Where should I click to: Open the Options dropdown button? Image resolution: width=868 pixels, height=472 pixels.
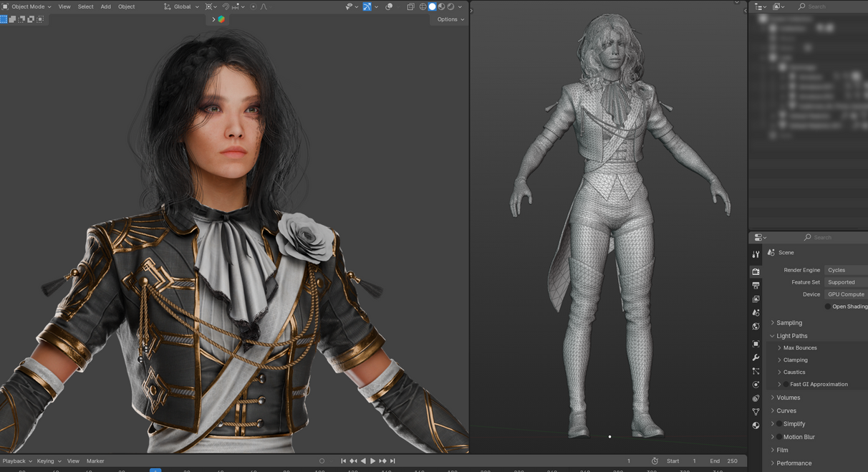450,19
